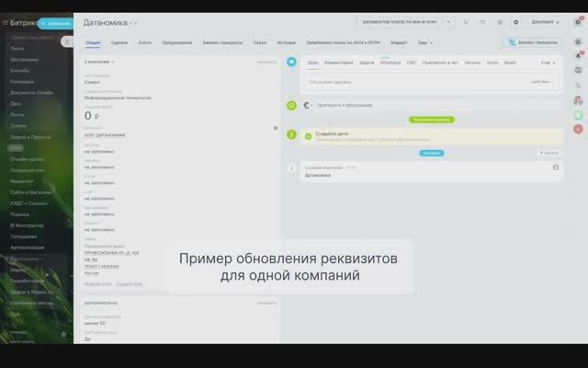Expand the Еще dropdown in top tabs
Viewport: 588px width, 368px height.
424,43
